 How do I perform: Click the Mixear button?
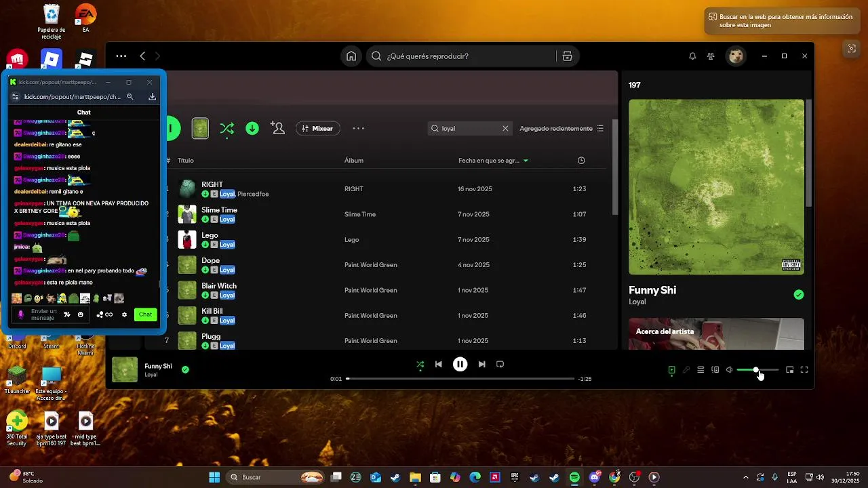[x=317, y=128]
